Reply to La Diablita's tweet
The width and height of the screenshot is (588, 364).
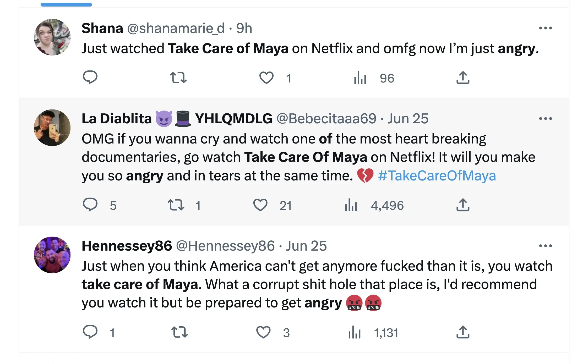tap(90, 205)
